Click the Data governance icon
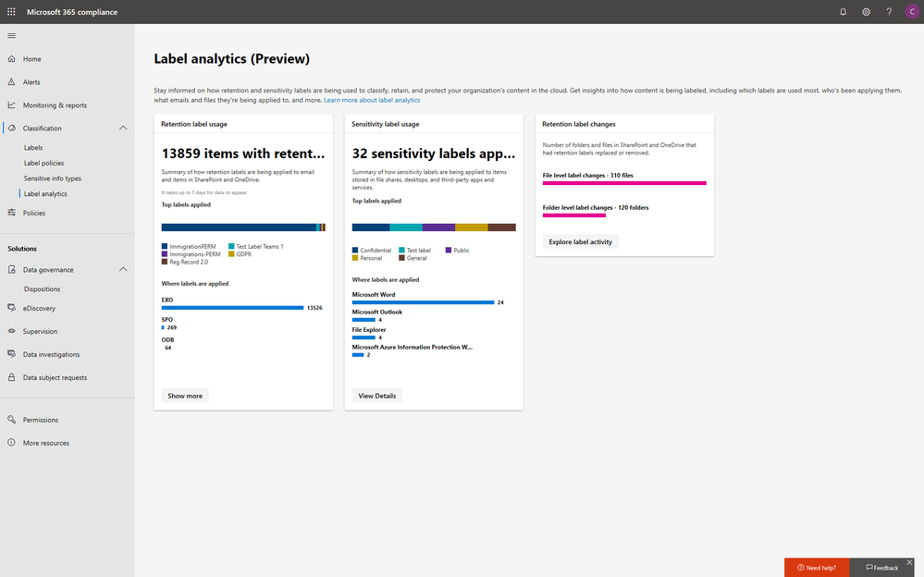This screenshot has width=924, height=577. click(11, 269)
